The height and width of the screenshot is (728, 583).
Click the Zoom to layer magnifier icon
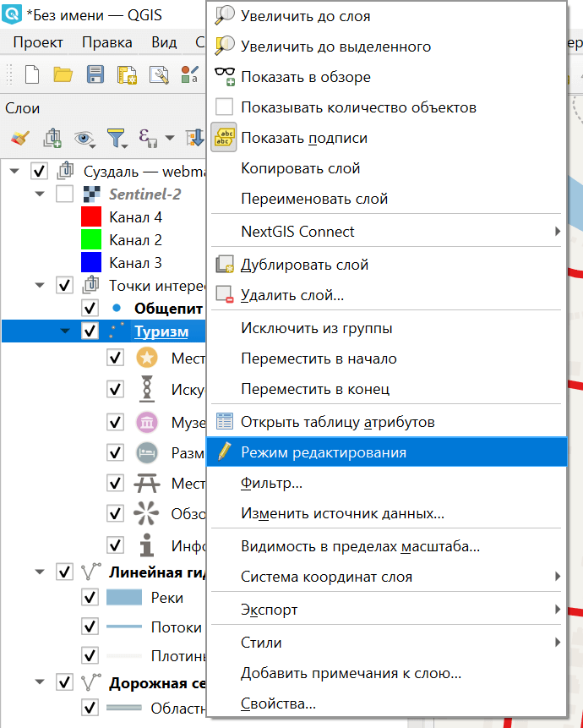[225, 15]
